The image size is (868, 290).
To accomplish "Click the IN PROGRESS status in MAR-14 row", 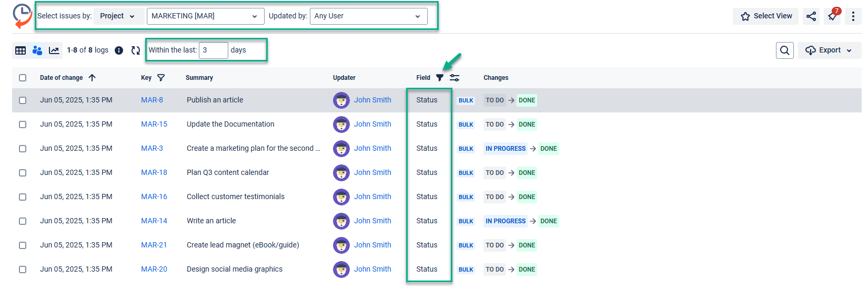I will tap(506, 221).
